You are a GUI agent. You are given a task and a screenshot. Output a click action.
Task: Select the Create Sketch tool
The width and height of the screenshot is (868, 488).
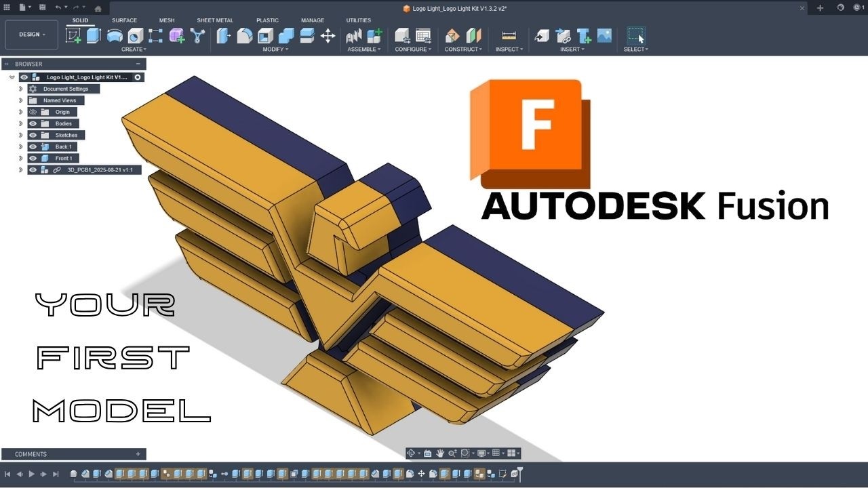[x=73, y=35]
